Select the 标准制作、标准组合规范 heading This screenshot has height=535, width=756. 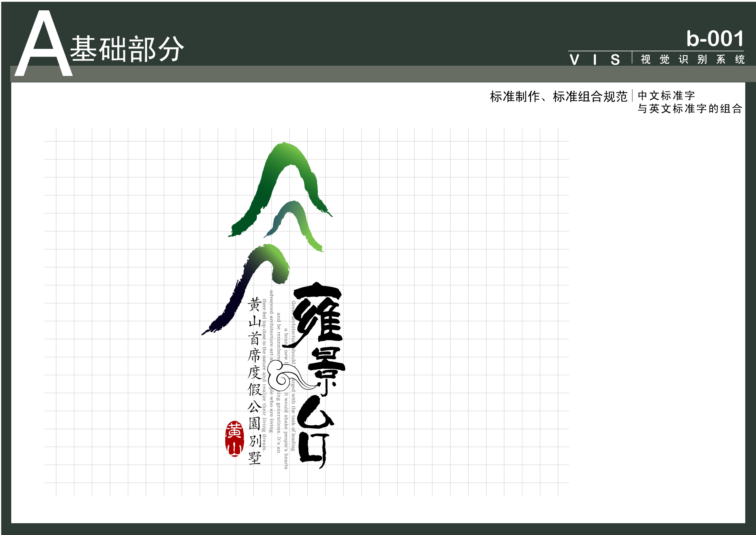[x=559, y=96]
